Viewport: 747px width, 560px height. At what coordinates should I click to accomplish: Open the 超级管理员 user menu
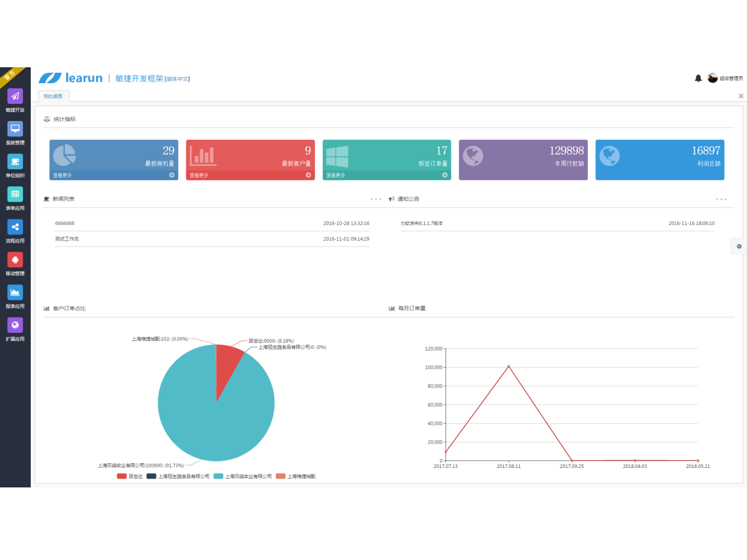[725, 78]
